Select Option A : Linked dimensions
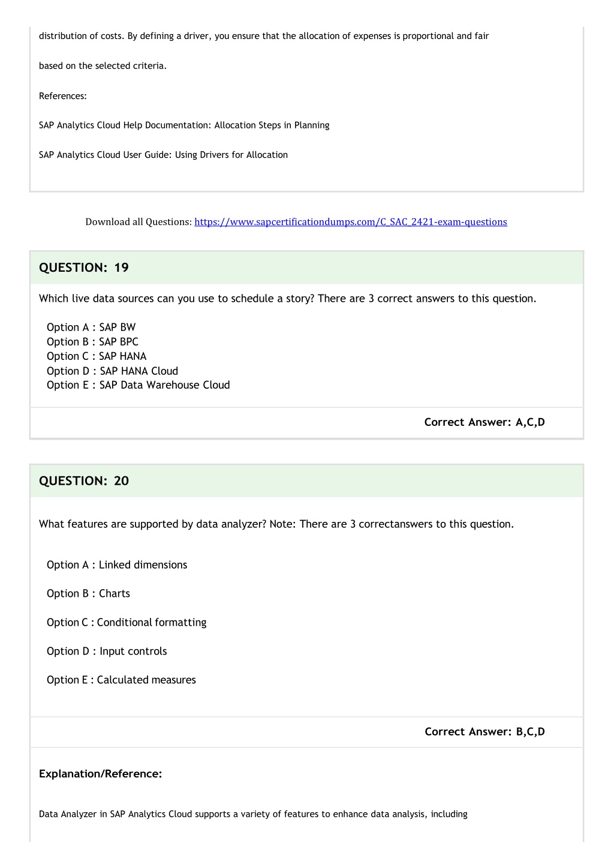This screenshot has width=614, height=868. click(117, 565)
